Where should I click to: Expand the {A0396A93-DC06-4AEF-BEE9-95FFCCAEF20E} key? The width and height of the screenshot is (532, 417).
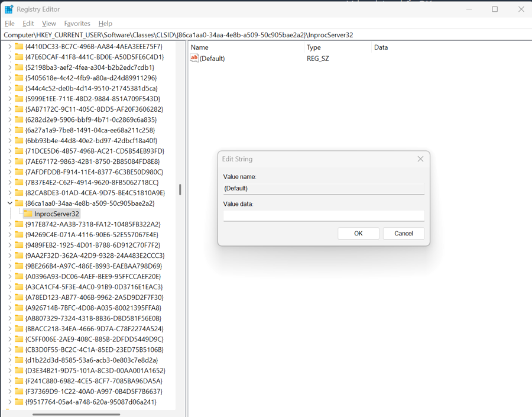[9, 276]
